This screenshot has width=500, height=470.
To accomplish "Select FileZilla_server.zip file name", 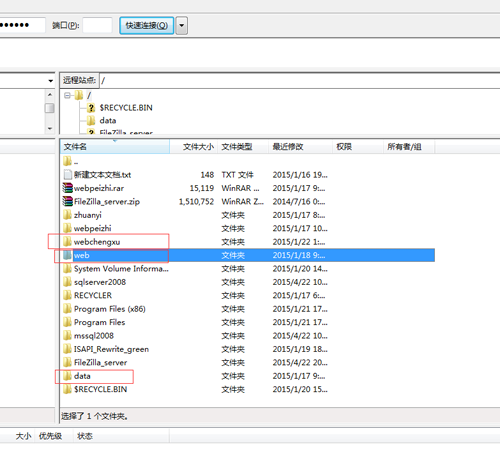I will pos(107,202).
